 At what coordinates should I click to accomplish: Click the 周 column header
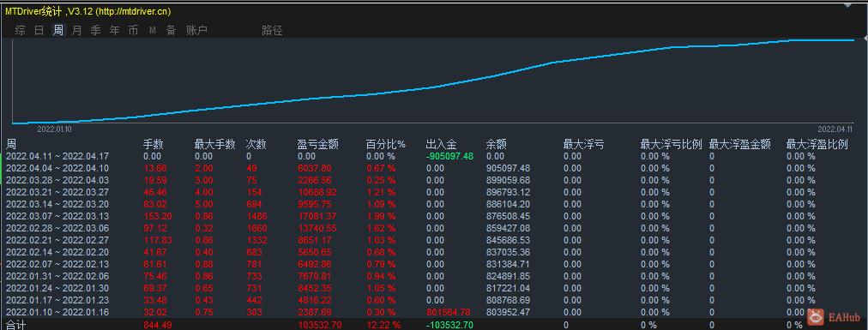11,145
